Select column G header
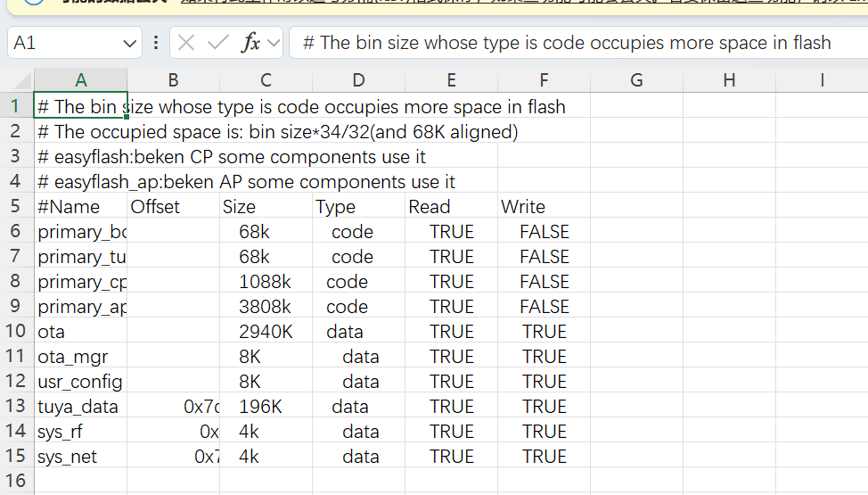 coord(636,80)
